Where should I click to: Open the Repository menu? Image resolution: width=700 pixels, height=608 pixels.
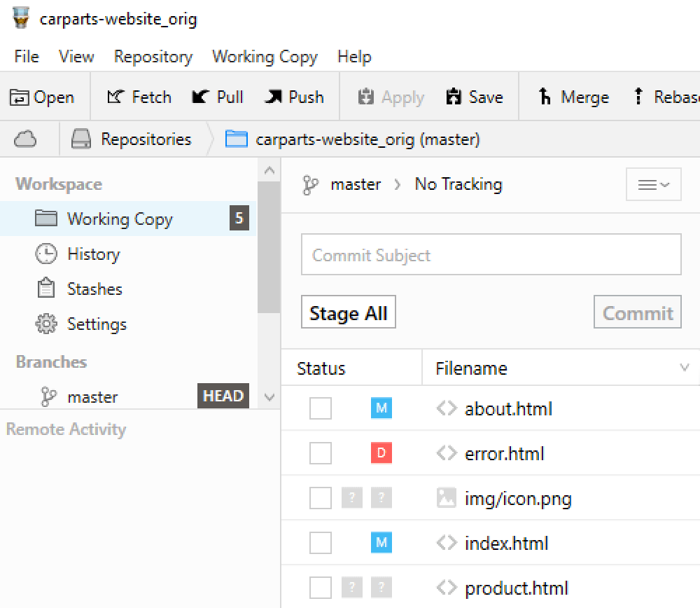[153, 57]
